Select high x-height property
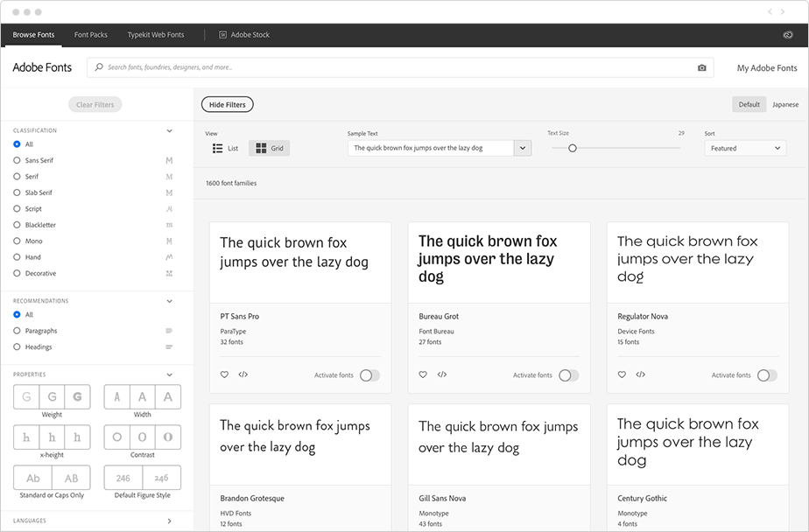This screenshot has width=809, height=532. click(x=77, y=437)
